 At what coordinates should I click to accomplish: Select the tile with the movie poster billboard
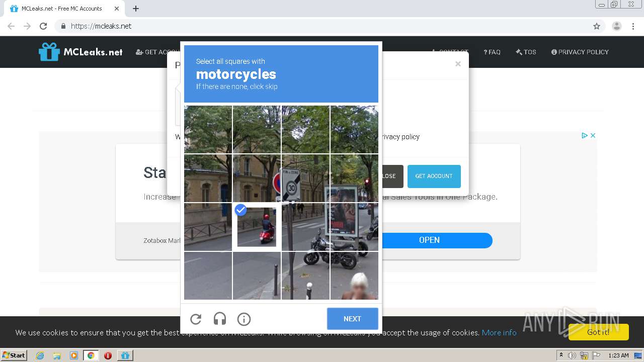(x=354, y=227)
